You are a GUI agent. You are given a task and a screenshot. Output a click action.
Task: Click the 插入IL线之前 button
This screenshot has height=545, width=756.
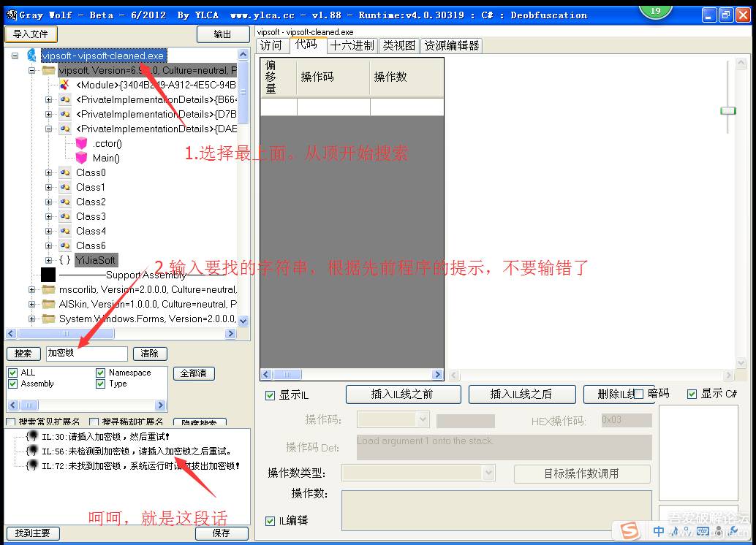click(x=403, y=395)
